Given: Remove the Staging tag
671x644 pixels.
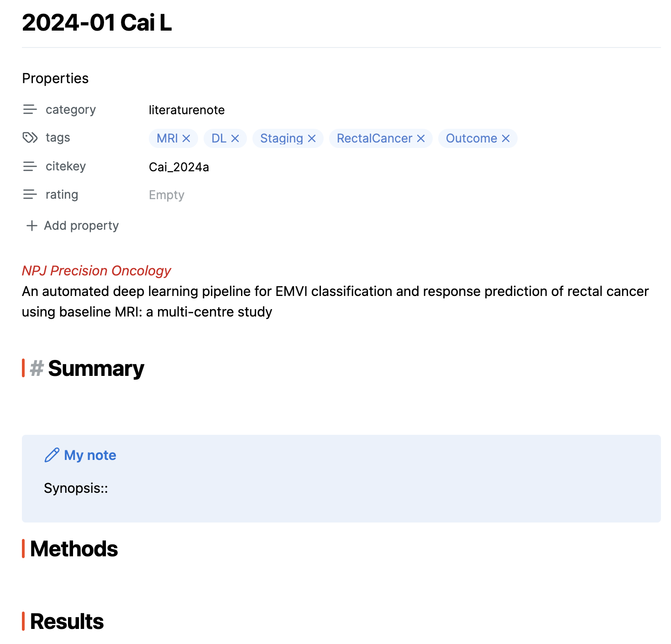Looking at the screenshot, I should tap(312, 138).
